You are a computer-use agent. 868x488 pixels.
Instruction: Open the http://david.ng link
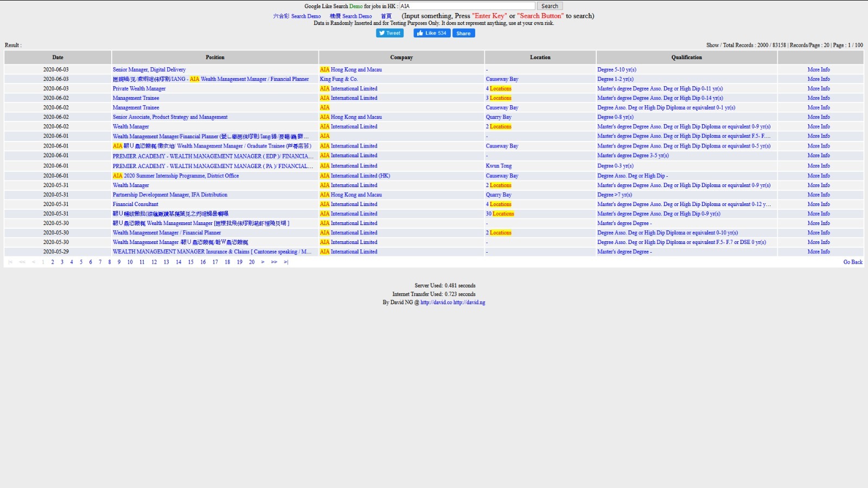pos(469,303)
